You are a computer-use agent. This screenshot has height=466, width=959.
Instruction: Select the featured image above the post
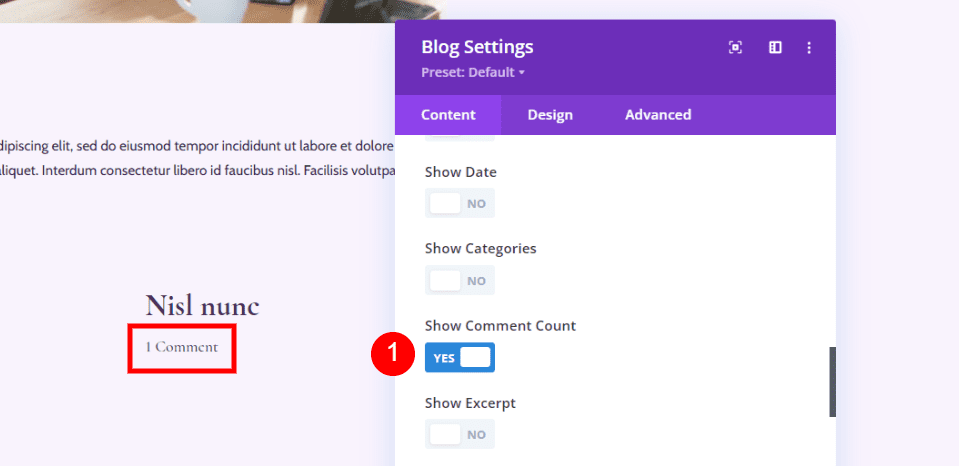[x=220, y=10]
